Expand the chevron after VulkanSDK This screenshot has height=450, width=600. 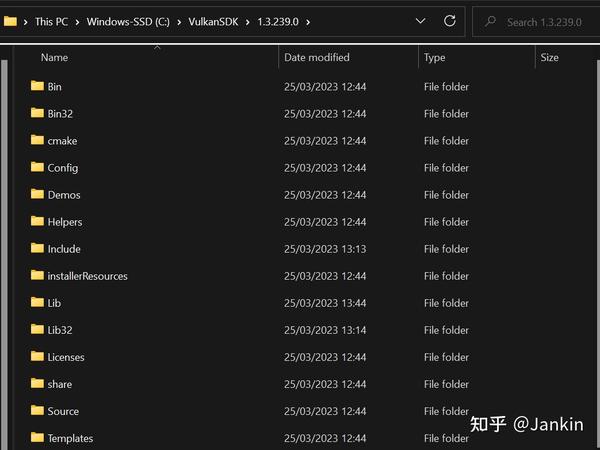248,22
